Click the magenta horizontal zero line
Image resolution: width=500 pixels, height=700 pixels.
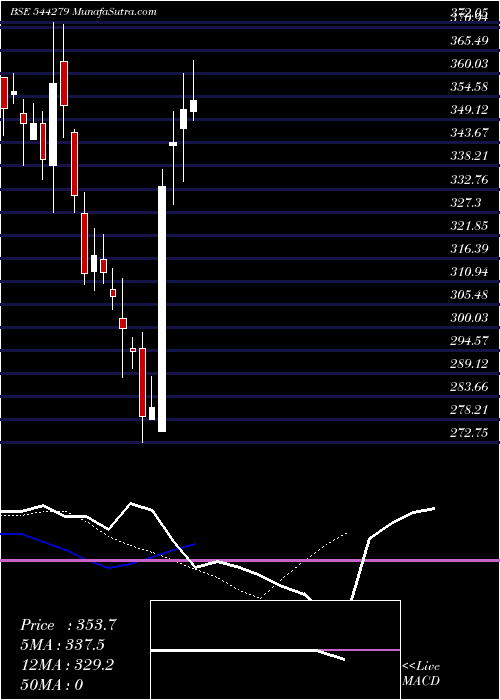(x=250, y=560)
